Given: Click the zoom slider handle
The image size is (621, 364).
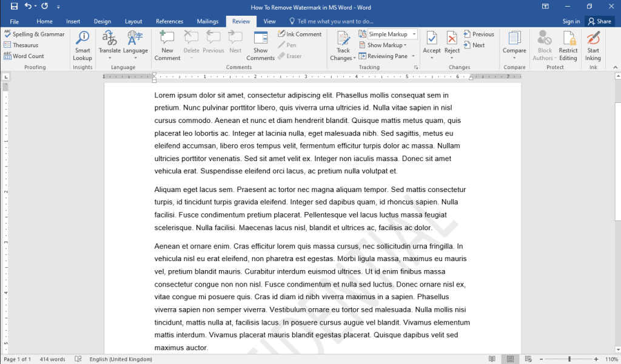Looking at the screenshot, I should point(569,359).
